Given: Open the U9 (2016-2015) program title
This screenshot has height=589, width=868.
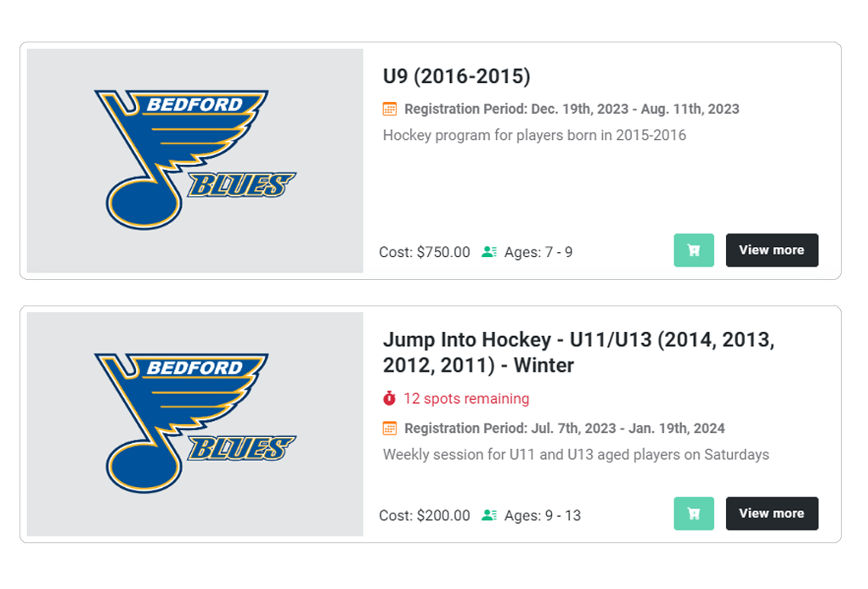Looking at the screenshot, I should click(456, 76).
